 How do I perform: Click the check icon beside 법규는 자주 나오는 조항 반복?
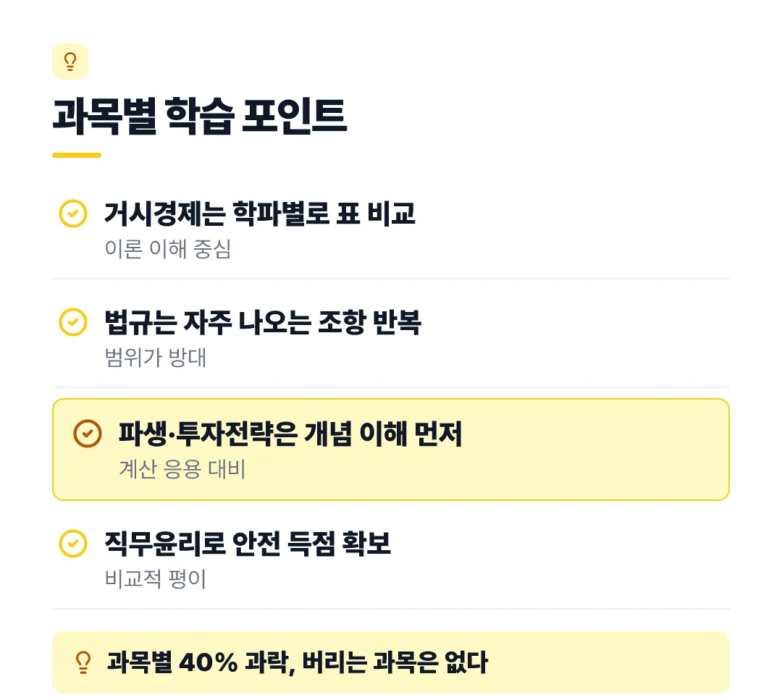point(73,322)
